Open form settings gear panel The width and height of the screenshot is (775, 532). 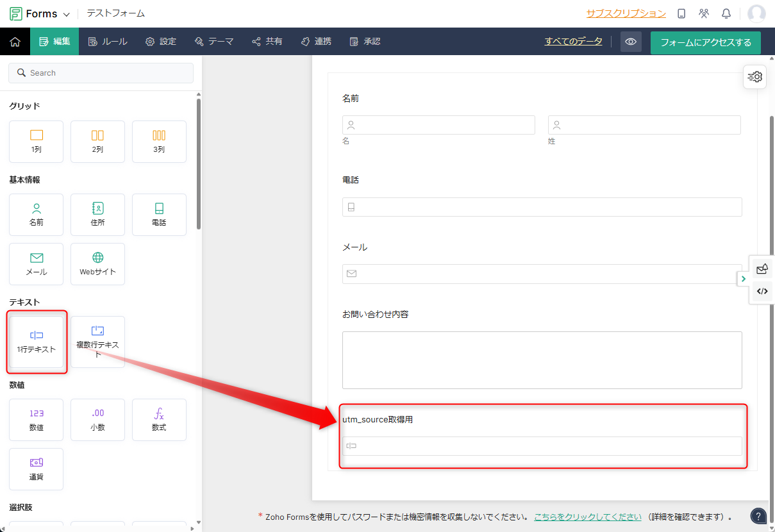(x=754, y=77)
